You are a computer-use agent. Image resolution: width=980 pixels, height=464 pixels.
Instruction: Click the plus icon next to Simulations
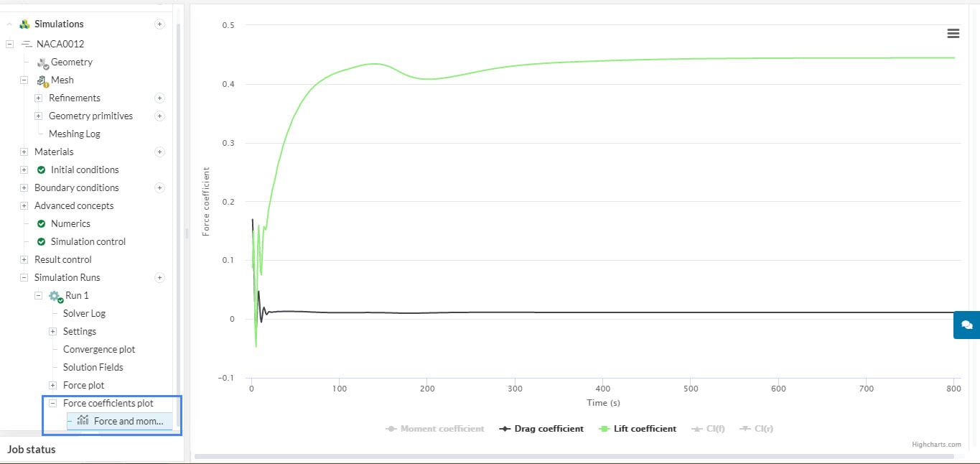[159, 24]
